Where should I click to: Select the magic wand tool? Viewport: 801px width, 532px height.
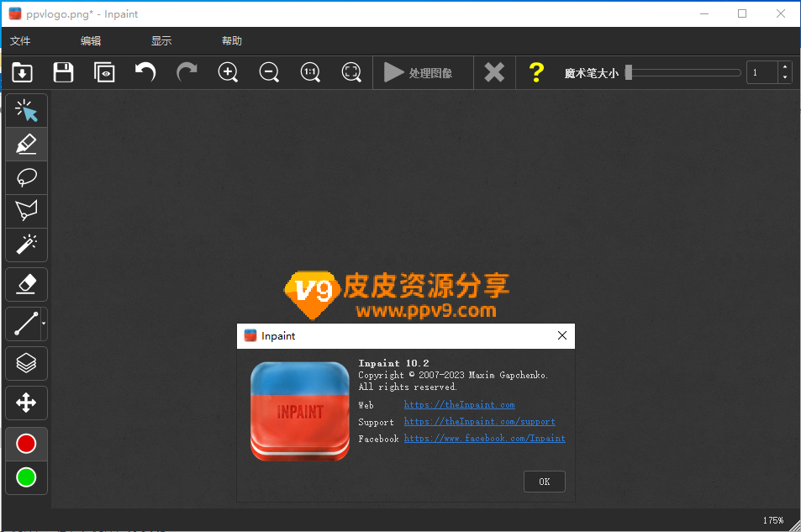(x=27, y=245)
